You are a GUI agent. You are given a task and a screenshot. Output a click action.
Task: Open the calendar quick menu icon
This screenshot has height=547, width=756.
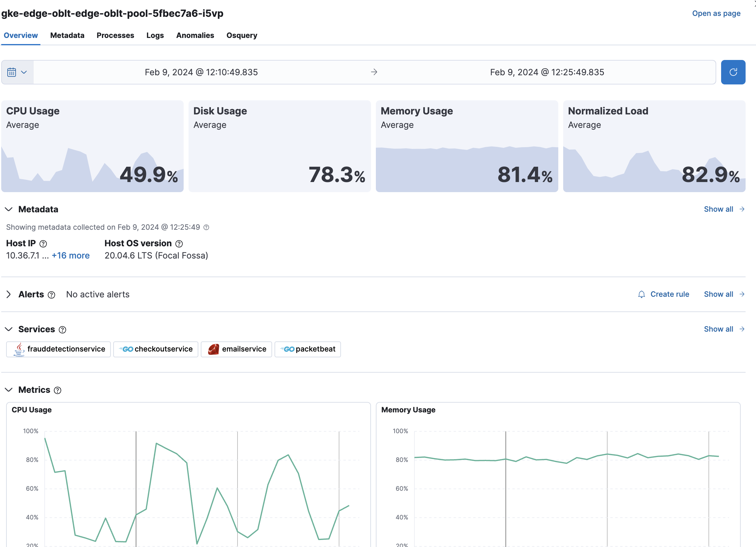[17, 72]
